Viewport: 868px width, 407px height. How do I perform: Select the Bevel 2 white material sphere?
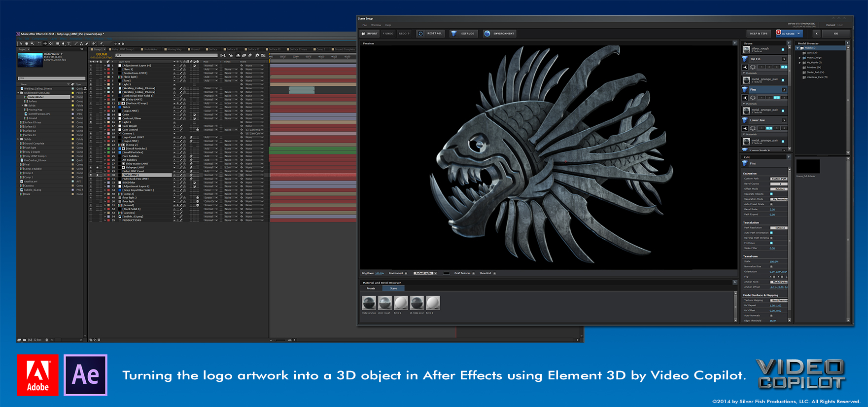point(401,302)
